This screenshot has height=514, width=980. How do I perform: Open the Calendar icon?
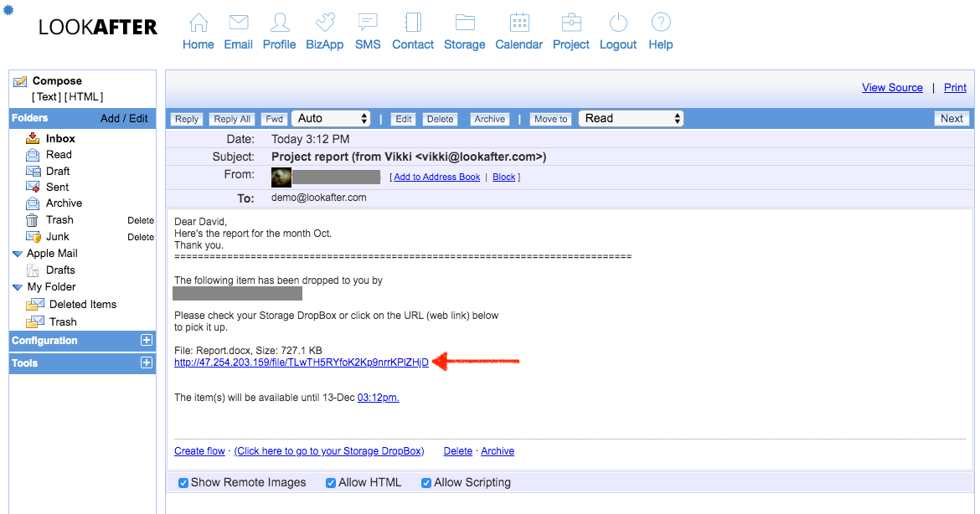coord(520,23)
